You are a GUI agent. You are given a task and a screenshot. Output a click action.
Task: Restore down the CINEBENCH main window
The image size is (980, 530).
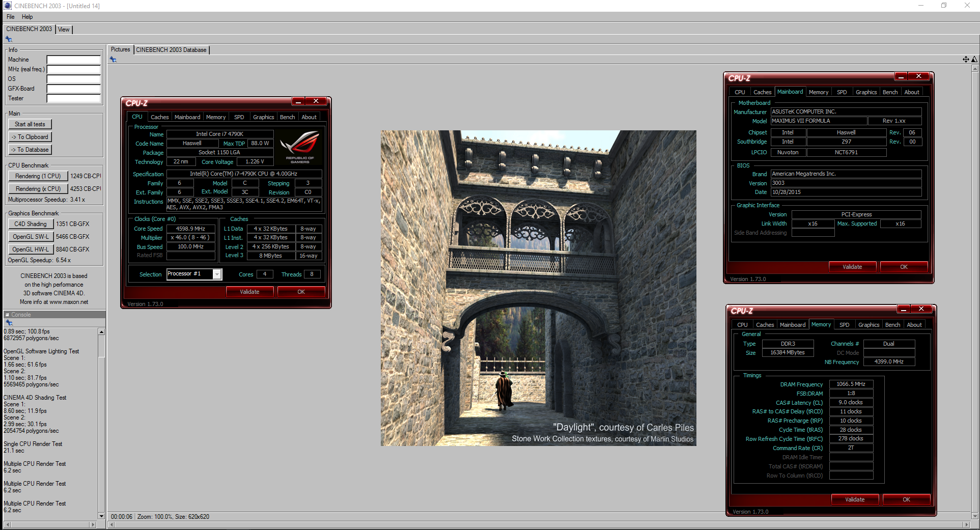[944, 6]
